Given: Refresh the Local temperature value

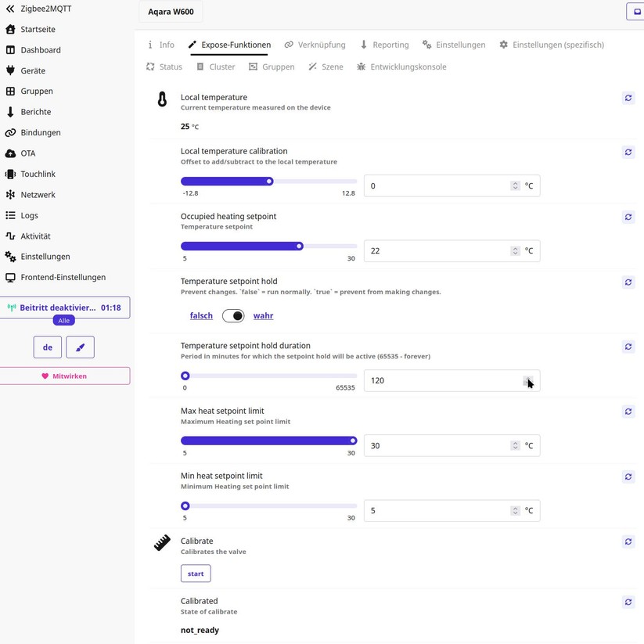Looking at the screenshot, I should coord(628,98).
